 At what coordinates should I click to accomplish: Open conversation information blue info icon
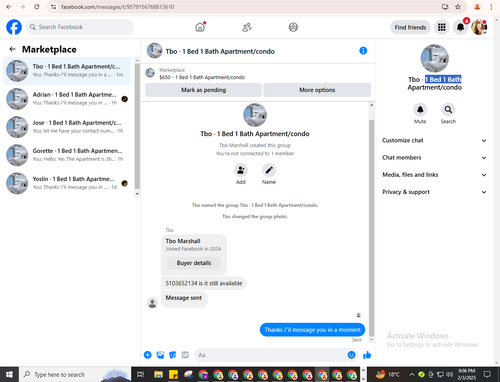(363, 51)
